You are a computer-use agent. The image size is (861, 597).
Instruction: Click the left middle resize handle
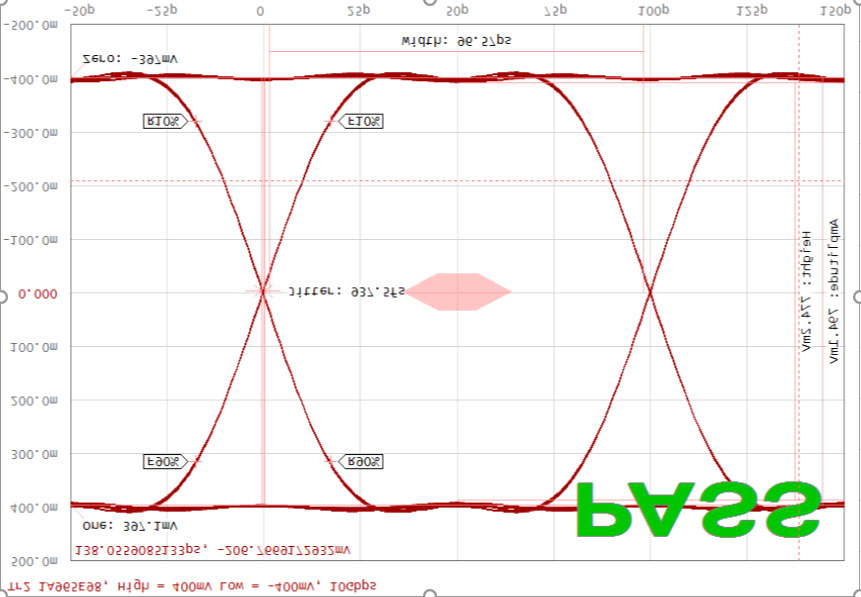click(3, 297)
